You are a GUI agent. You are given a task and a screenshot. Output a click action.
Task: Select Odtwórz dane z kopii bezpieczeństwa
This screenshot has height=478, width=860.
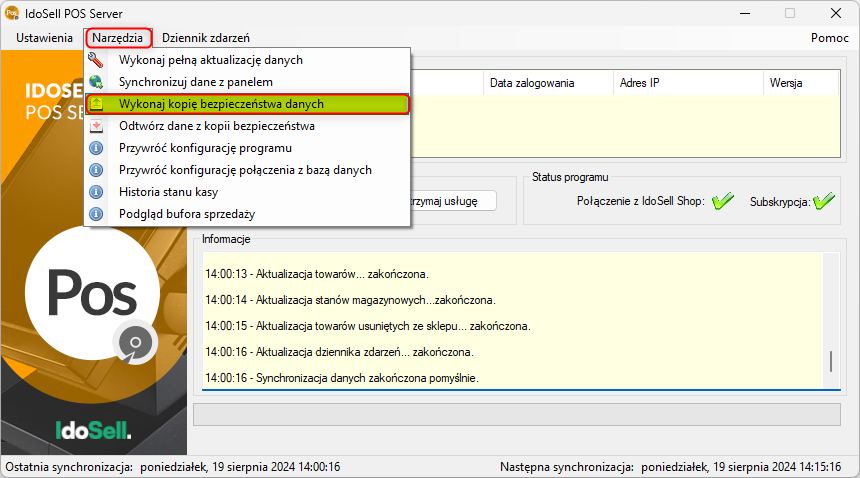247,126
